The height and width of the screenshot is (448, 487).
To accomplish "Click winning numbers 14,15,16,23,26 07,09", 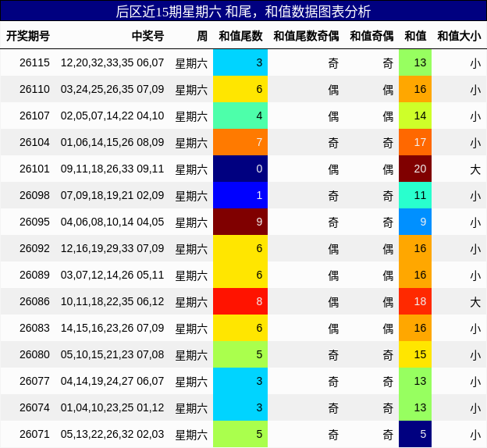I will 112,328.
